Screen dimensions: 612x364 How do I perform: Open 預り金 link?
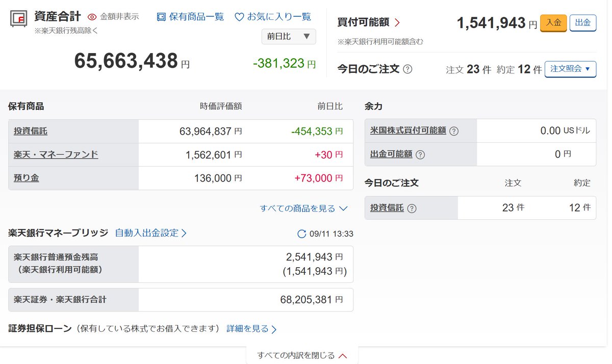point(27,178)
